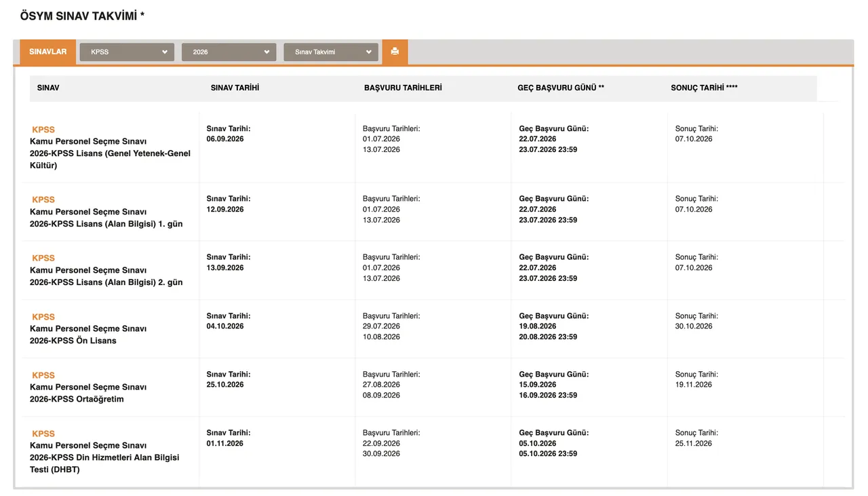Click the BAŞVURU TARİHLERİ column header
868x496 pixels.
[403, 88]
